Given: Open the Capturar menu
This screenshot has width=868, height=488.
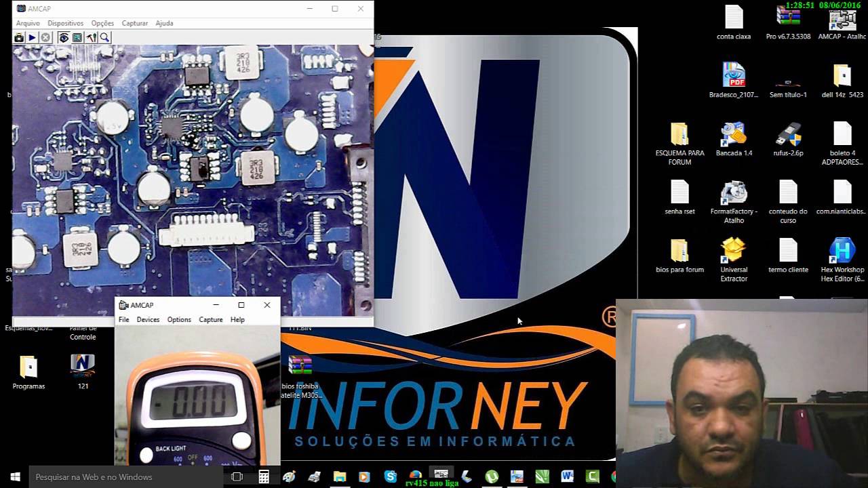Looking at the screenshot, I should click(135, 23).
